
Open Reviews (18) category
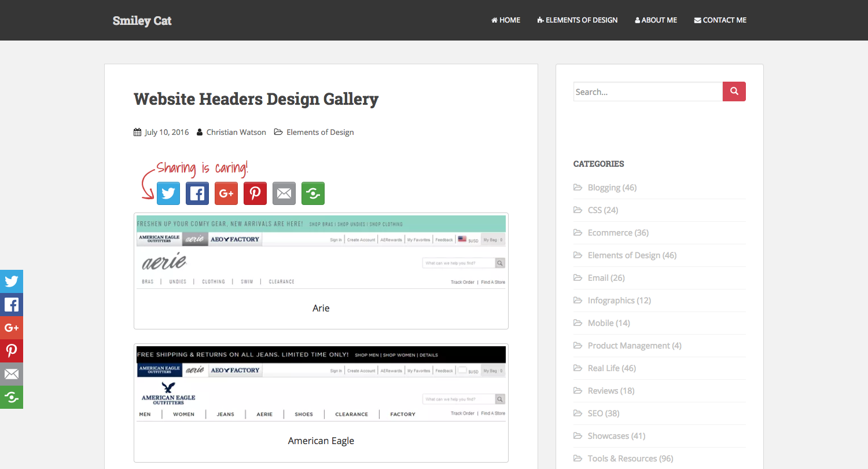pos(611,391)
